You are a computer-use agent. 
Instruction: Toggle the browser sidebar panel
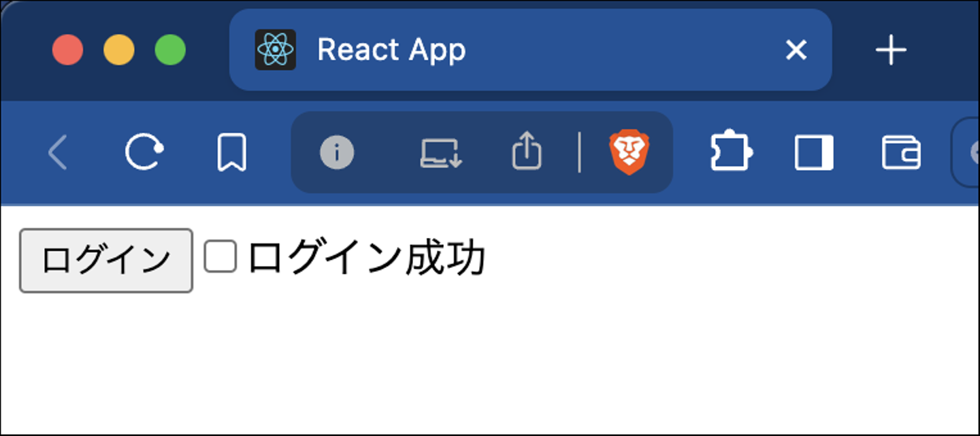814,152
